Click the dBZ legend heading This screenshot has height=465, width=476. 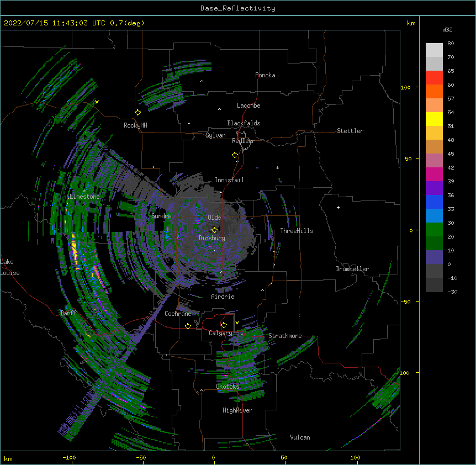point(447,29)
